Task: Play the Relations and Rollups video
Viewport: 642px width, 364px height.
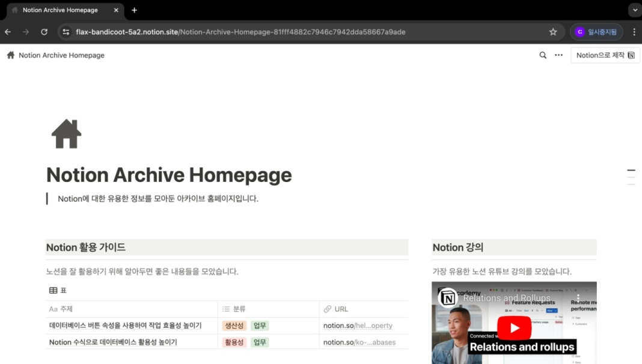Action: [514, 328]
